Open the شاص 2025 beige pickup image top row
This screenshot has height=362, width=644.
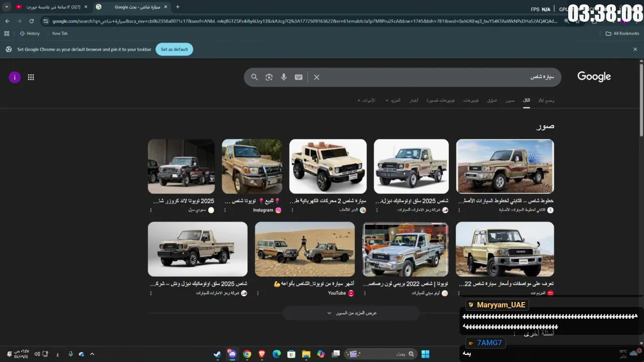point(411,166)
